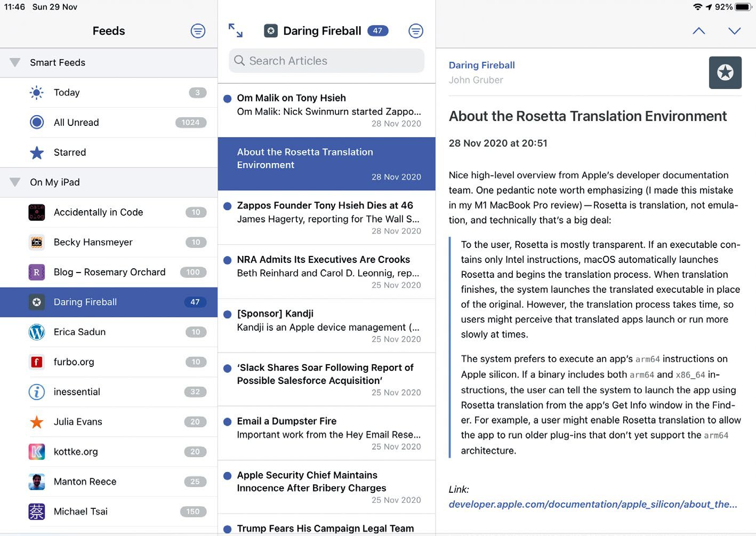Open the Today smart feed
Viewport: 756px width, 536px height.
pos(109,93)
